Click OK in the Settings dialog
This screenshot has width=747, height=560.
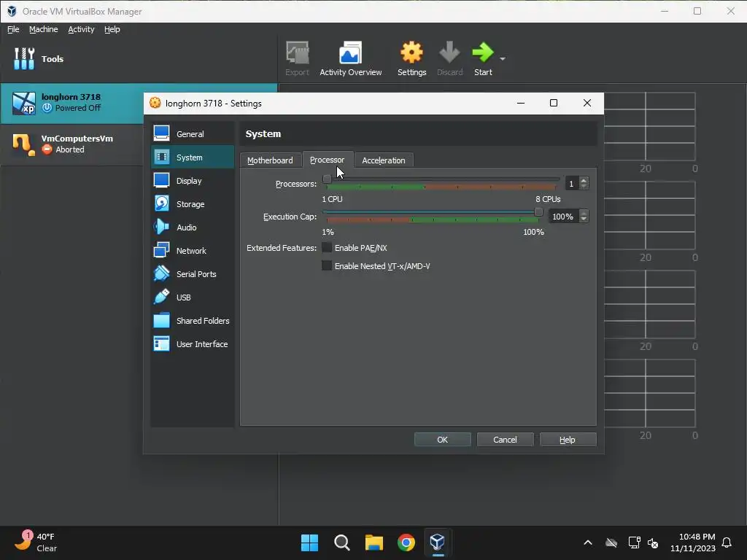443,440
